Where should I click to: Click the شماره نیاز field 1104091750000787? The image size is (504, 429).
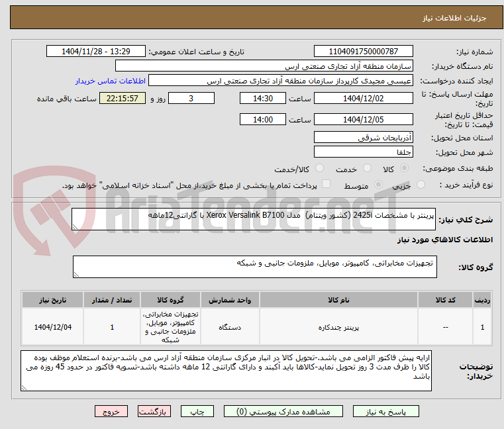[363, 52]
